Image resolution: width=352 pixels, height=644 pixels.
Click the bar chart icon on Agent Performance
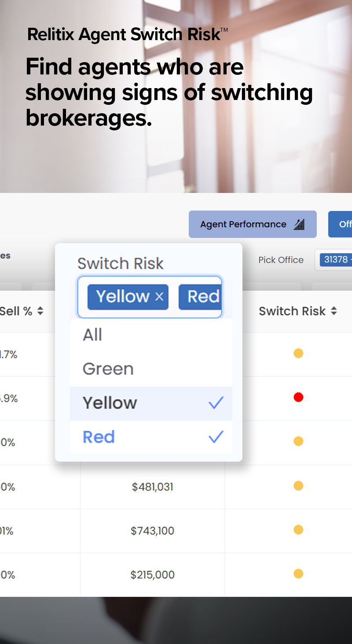tap(299, 224)
